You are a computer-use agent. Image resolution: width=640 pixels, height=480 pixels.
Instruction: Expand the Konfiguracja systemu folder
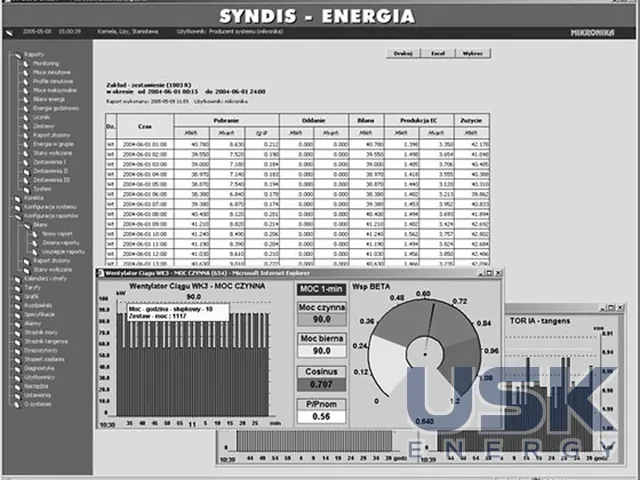(x=17, y=208)
